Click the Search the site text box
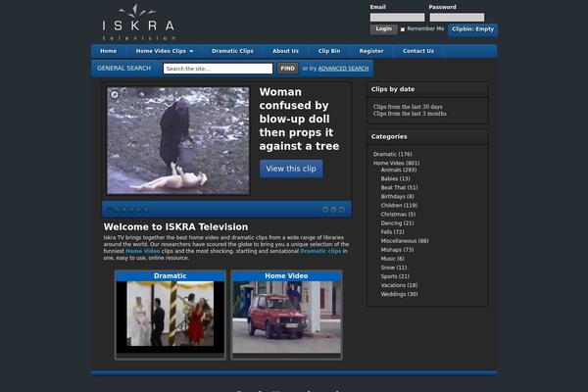Image resolution: width=588 pixels, height=392 pixels. point(218,69)
